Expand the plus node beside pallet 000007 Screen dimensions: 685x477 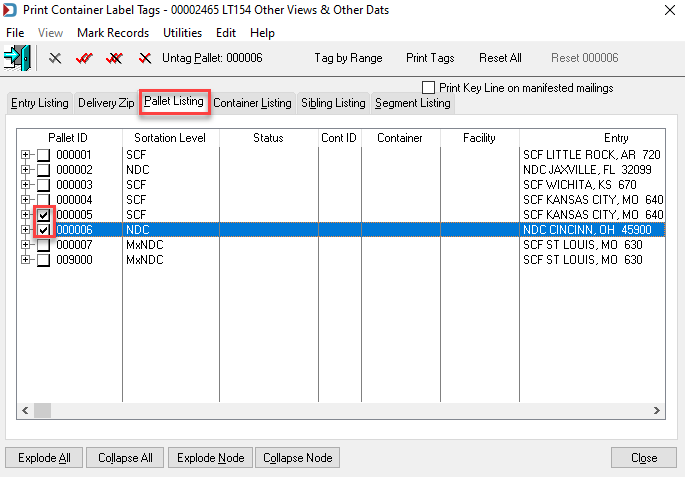pyautogui.click(x=25, y=245)
